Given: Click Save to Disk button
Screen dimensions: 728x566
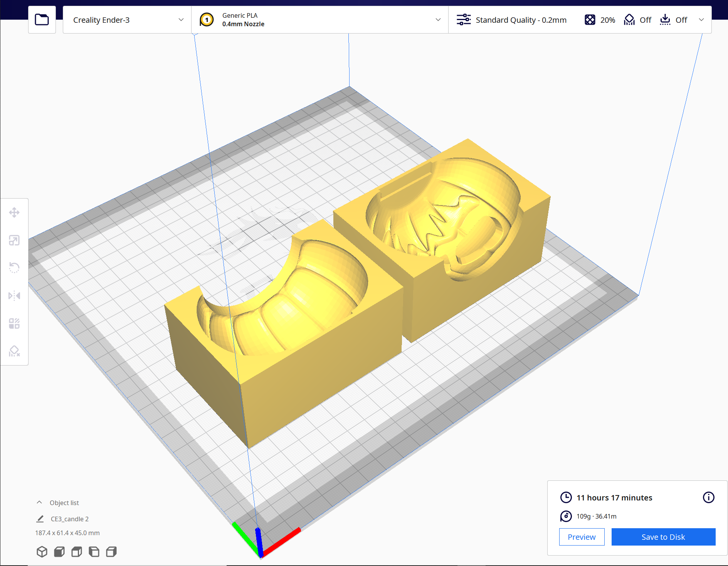Looking at the screenshot, I should [663, 537].
